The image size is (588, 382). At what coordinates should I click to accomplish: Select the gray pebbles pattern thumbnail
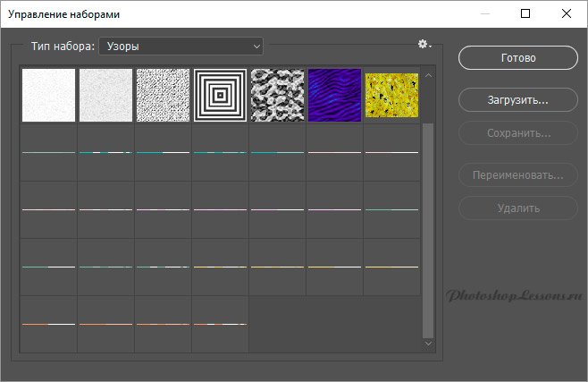point(277,96)
